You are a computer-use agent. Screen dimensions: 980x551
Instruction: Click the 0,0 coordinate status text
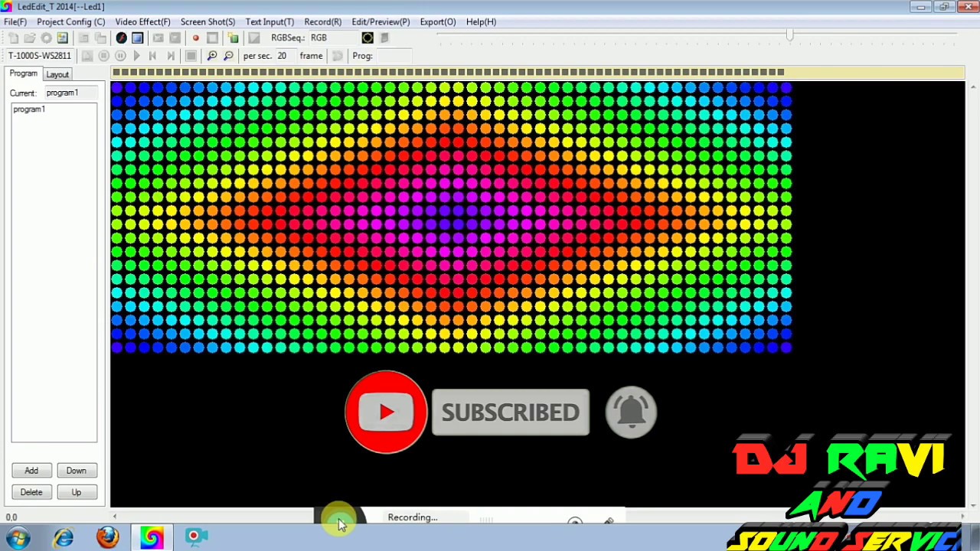11,517
